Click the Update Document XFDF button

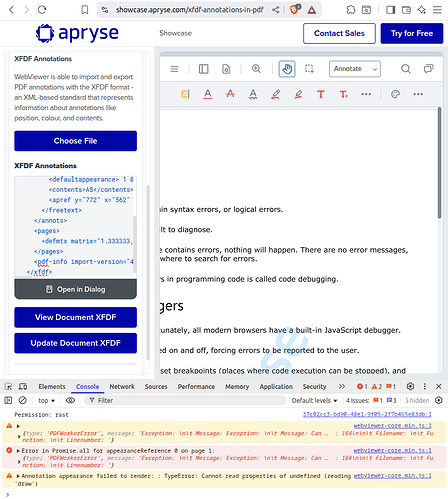[75, 343]
